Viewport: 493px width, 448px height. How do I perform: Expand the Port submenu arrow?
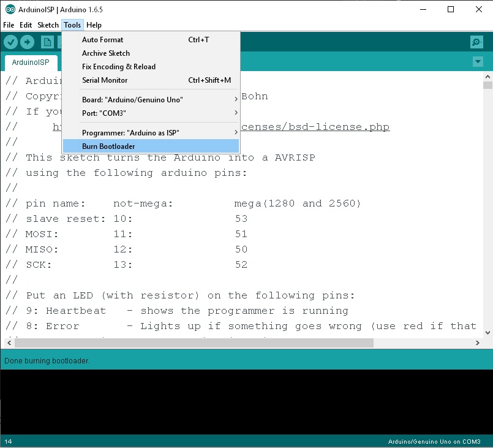tap(236, 113)
